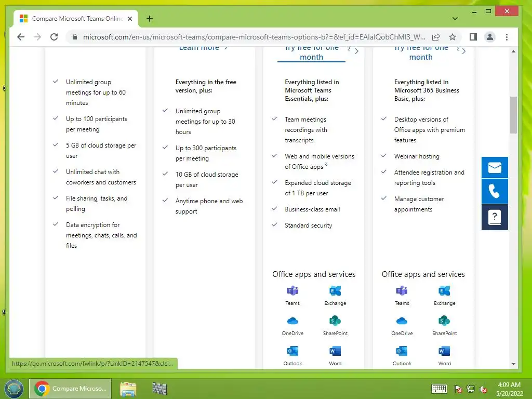Share this page via share icon

tap(436, 37)
